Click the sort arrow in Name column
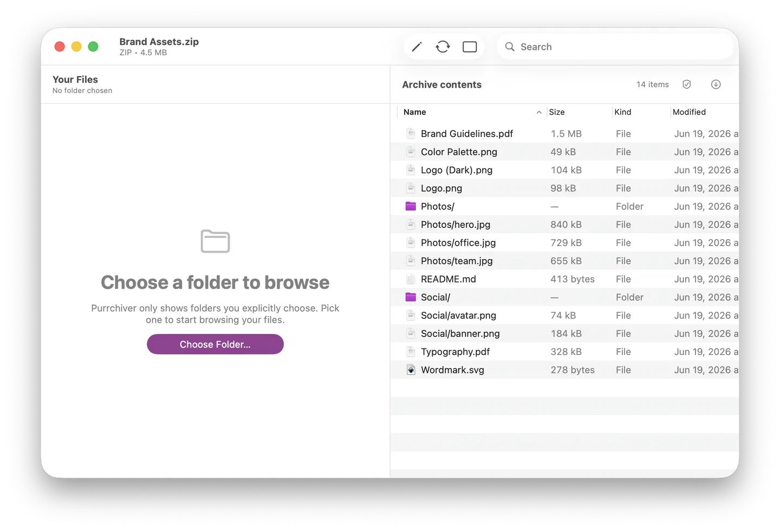Image resolution: width=780 pixels, height=532 pixels. tap(539, 112)
